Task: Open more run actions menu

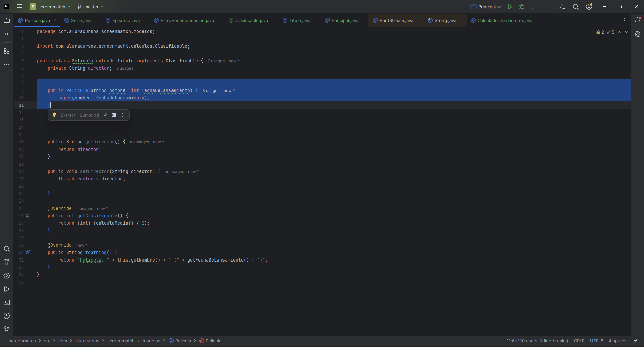Action: coord(533,7)
